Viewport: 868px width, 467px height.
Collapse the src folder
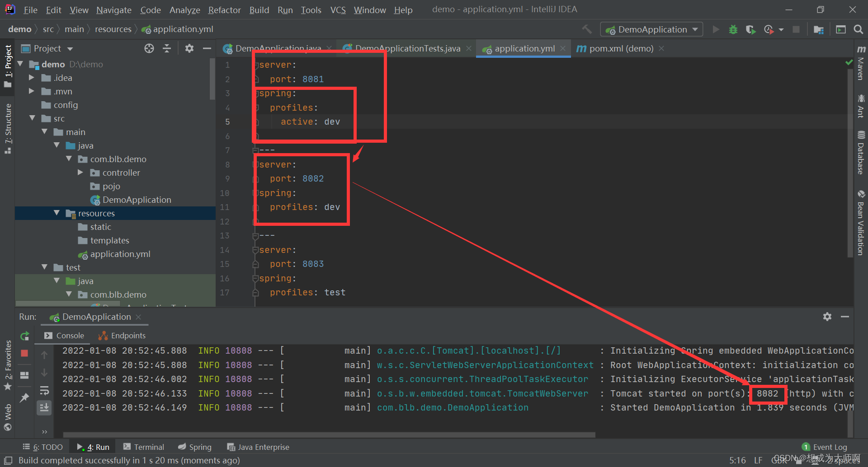pyautogui.click(x=32, y=118)
